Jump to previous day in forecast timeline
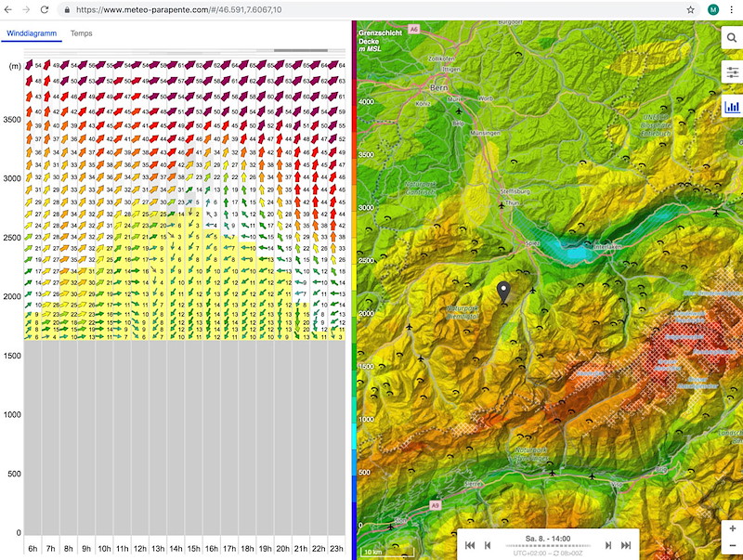This screenshot has height=560, width=743. click(470, 545)
